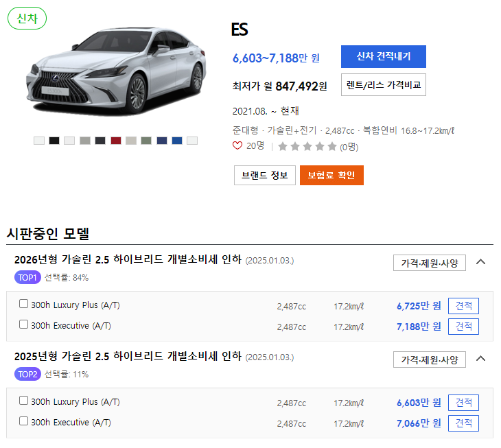Click the Lexus ES car image
The width and height of the screenshot is (501, 448).
[116, 72]
